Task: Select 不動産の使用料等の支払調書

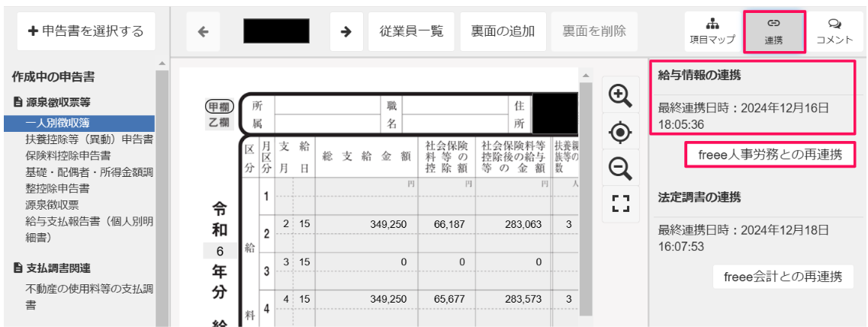Action: (x=88, y=297)
